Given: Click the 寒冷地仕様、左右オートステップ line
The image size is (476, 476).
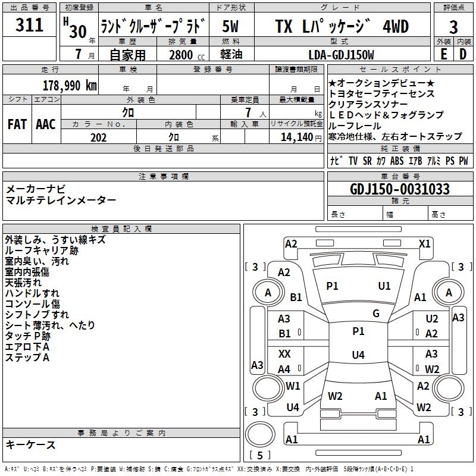Looking at the screenshot, I should coord(395,136).
